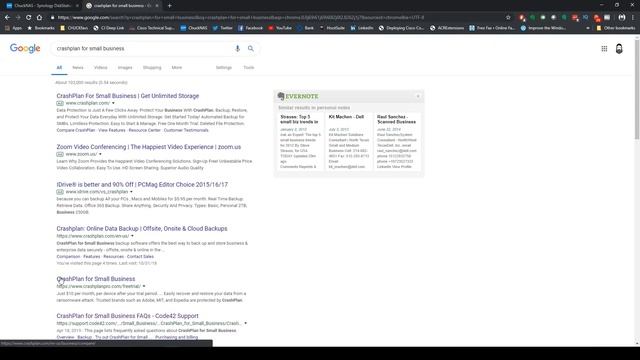Open the search Tools option
This screenshot has height=360, width=640.
(x=249, y=68)
